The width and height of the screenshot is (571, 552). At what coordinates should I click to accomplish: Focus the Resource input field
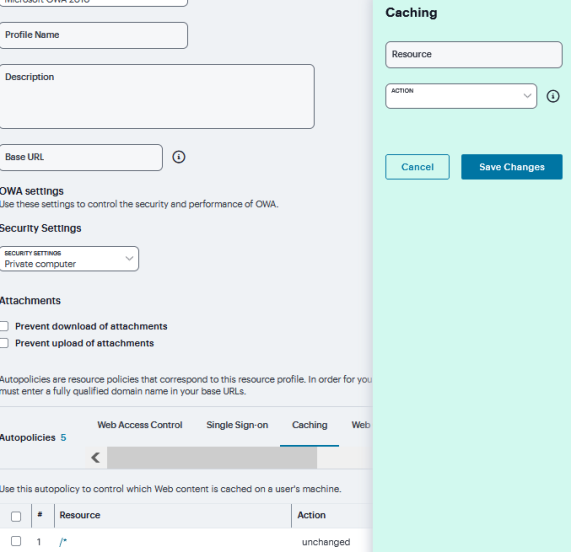(x=474, y=55)
